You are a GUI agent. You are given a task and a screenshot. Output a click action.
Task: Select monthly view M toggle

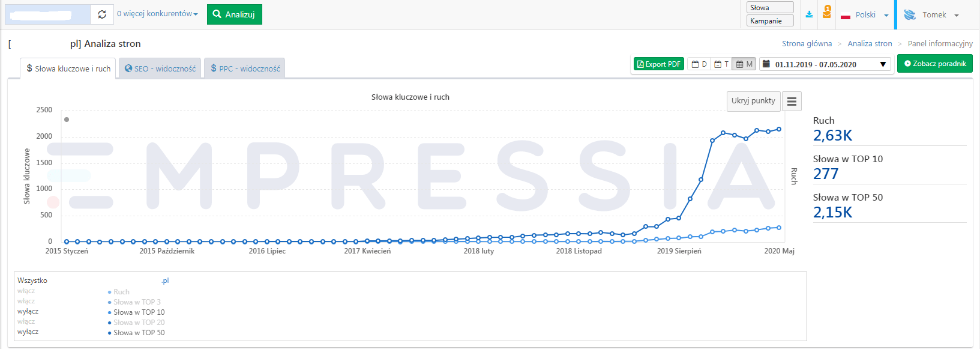(744, 64)
